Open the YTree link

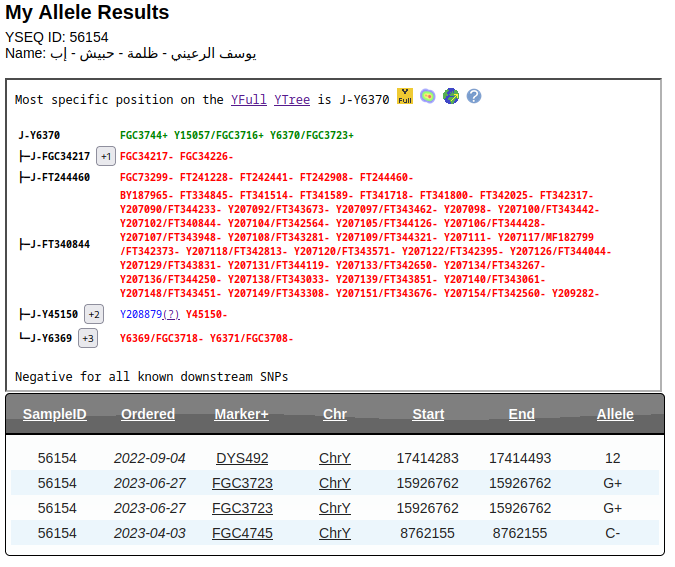click(292, 100)
